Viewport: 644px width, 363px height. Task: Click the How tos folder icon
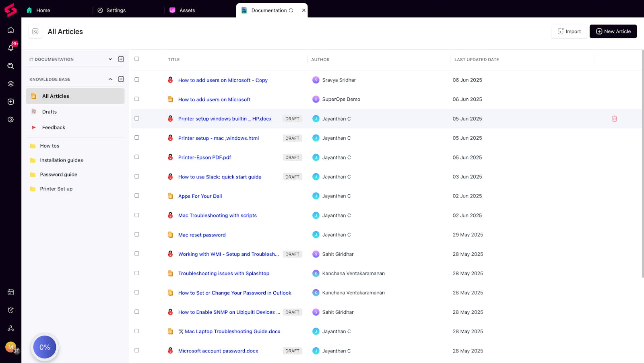[x=33, y=146]
